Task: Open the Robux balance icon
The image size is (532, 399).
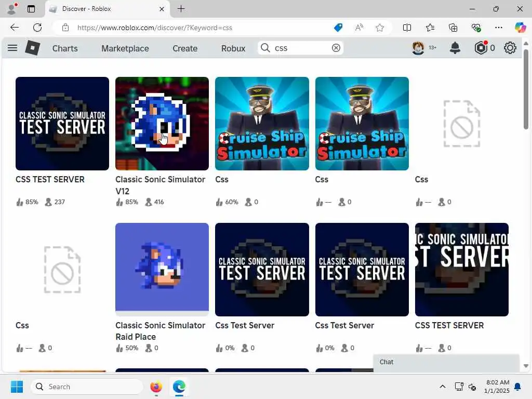Action: click(x=481, y=48)
